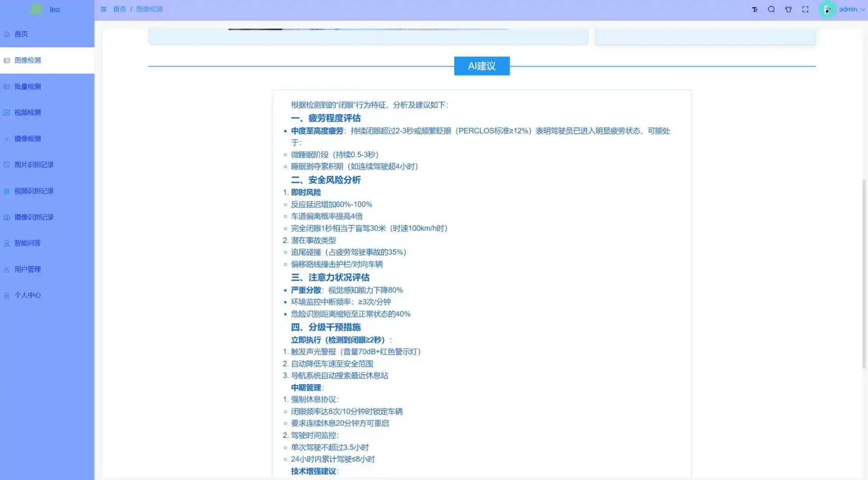The width and height of the screenshot is (868, 480).
Task: Select the 图像检测 sidebar icon
Action: tap(6, 60)
